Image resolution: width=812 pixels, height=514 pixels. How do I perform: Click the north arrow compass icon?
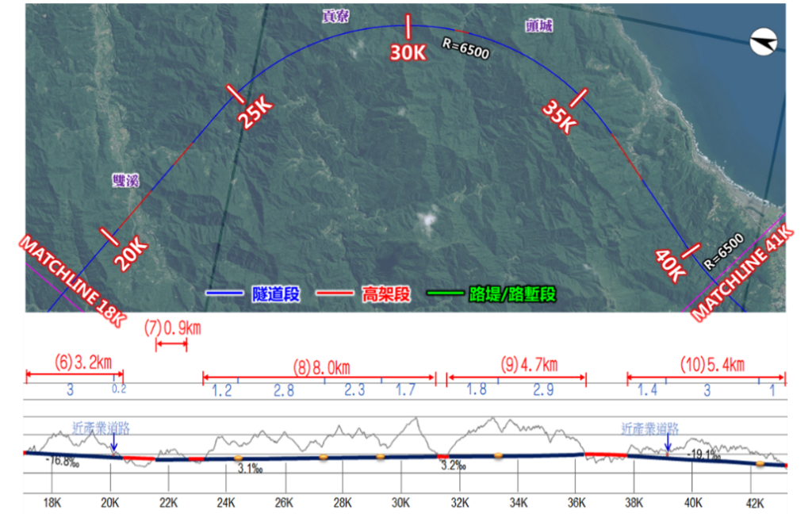(x=764, y=42)
